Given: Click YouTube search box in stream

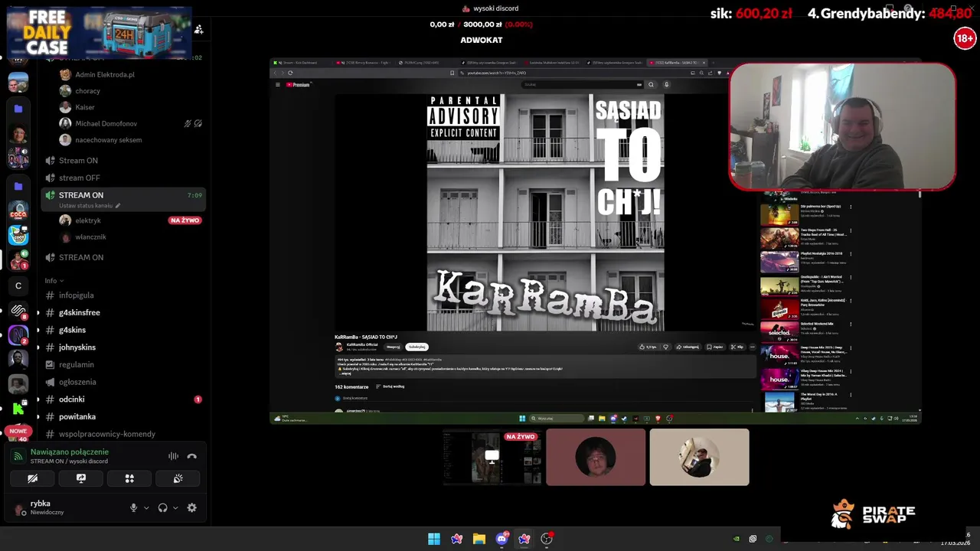Looking at the screenshot, I should point(582,84).
